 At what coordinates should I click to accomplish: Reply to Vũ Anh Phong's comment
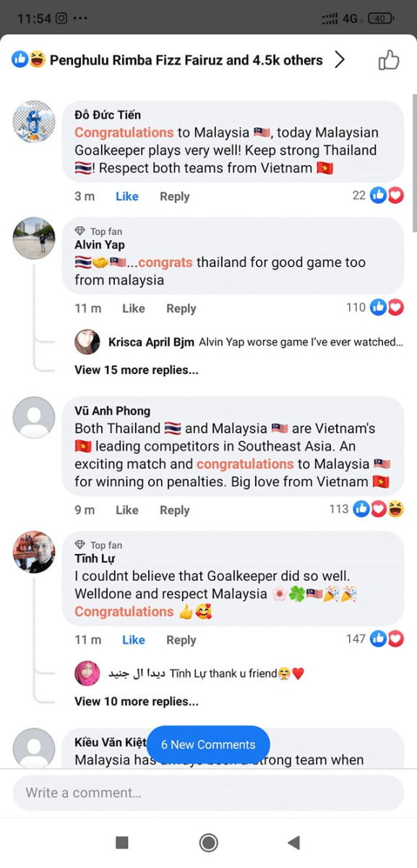(174, 510)
